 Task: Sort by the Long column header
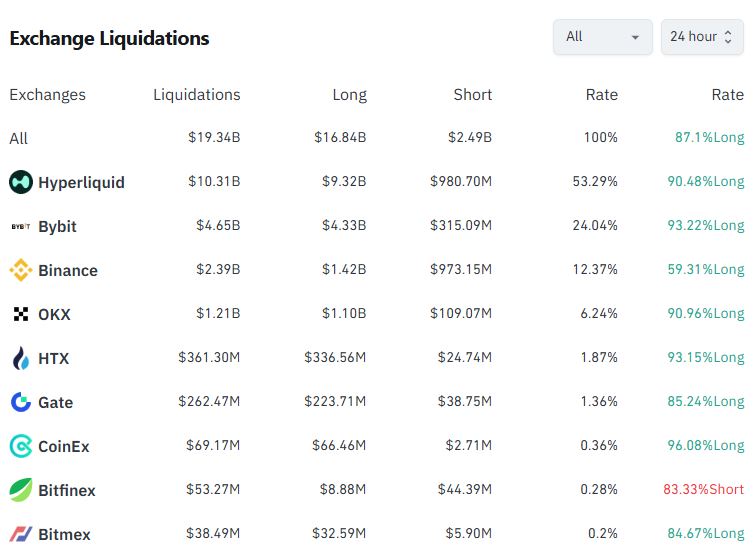pyautogui.click(x=349, y=95)
